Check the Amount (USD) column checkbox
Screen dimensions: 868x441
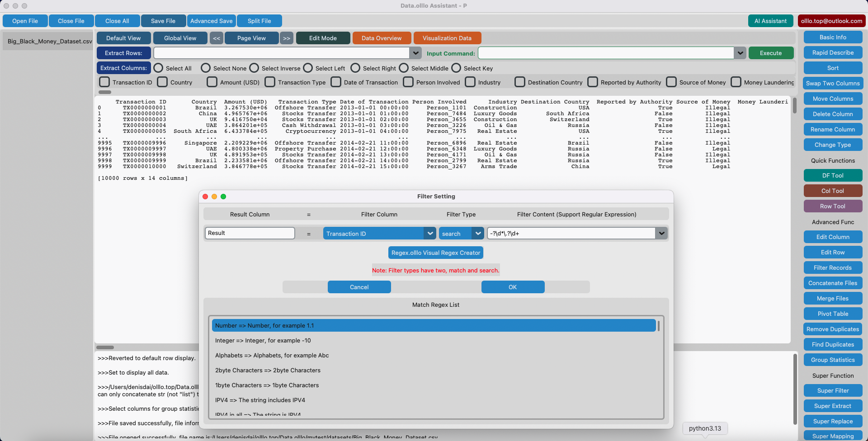point(212,82)
